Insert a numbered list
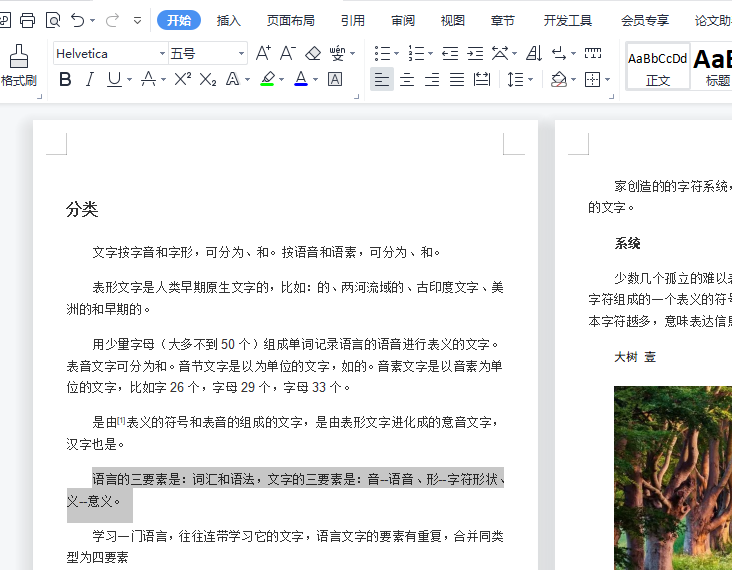The width and height of the screenshot is (732, 570). click(x=416, y=53)
